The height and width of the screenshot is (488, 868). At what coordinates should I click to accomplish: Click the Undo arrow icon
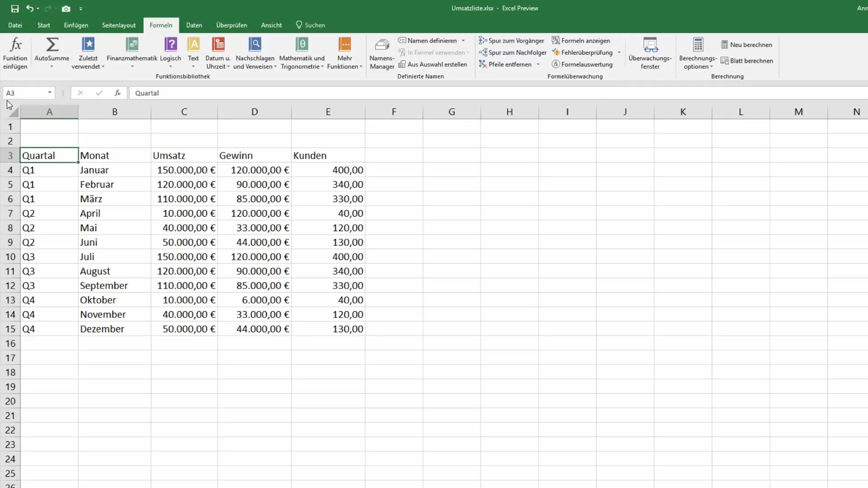(x=29, y=8)
